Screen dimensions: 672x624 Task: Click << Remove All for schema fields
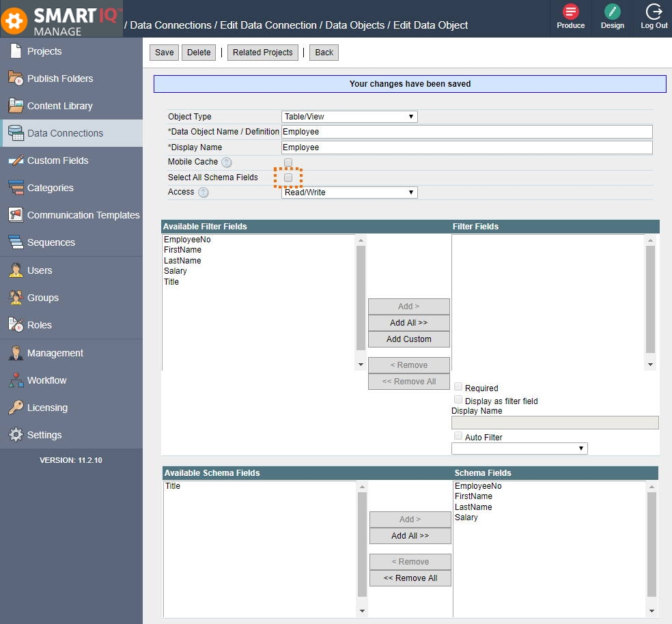tap(410, 578)
